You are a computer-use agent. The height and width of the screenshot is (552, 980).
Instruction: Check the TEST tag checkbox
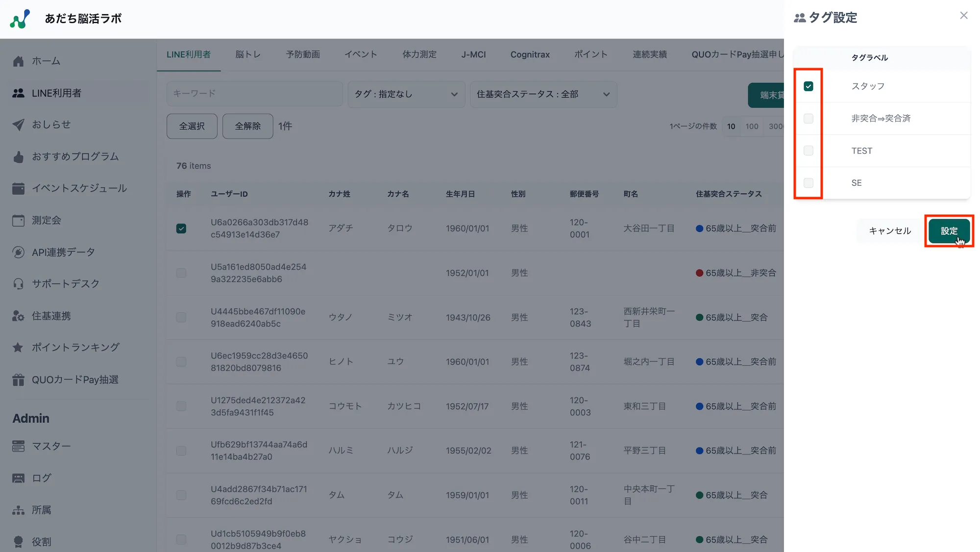(x=808, y=151)
